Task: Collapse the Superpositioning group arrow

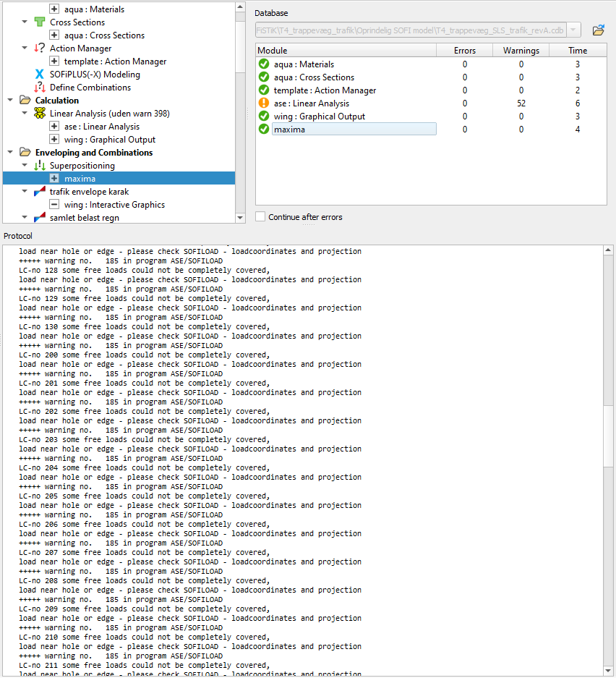Action: (x=25, y=165)
